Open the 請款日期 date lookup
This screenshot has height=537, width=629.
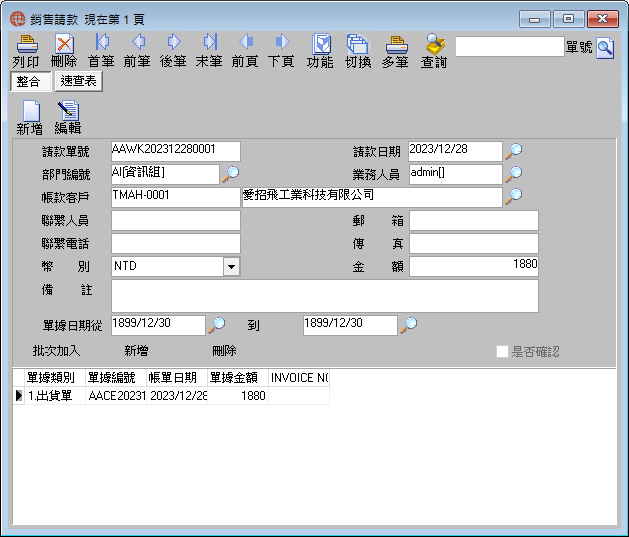pos(514,151)
